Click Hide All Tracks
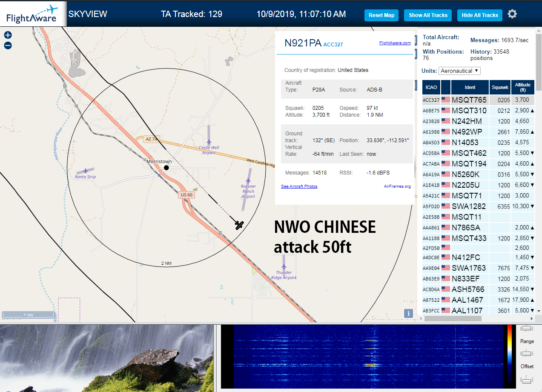Screen dimensions: 542x392 480,15
